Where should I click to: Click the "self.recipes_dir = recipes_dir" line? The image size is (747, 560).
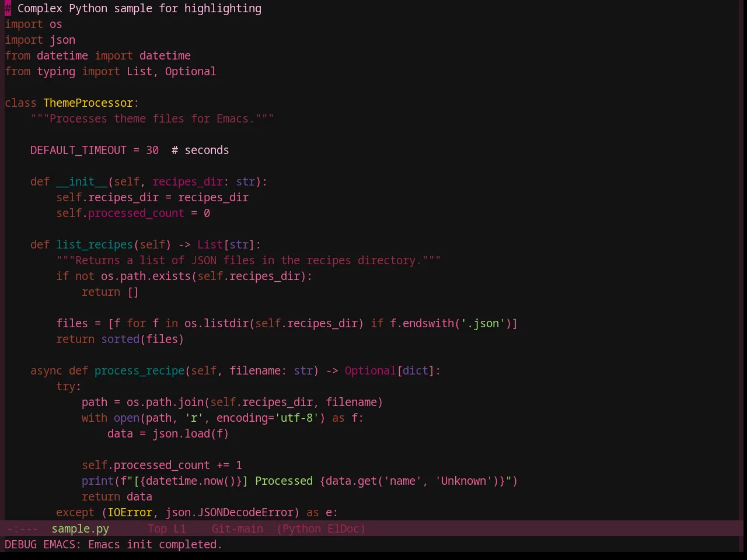click(x=152, y=197)
